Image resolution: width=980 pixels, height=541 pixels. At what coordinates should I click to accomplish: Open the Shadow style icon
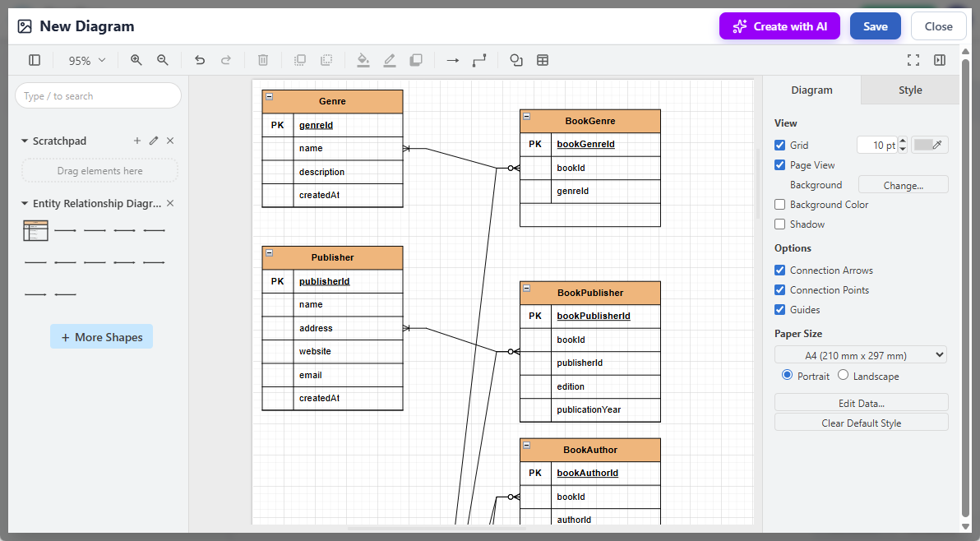(x=416, y=59)
